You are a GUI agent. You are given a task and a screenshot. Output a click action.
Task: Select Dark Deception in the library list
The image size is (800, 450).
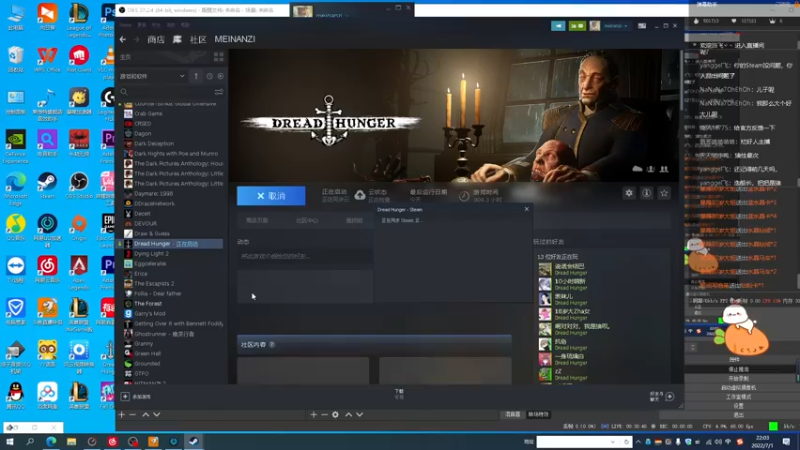[x=154, y=143]
